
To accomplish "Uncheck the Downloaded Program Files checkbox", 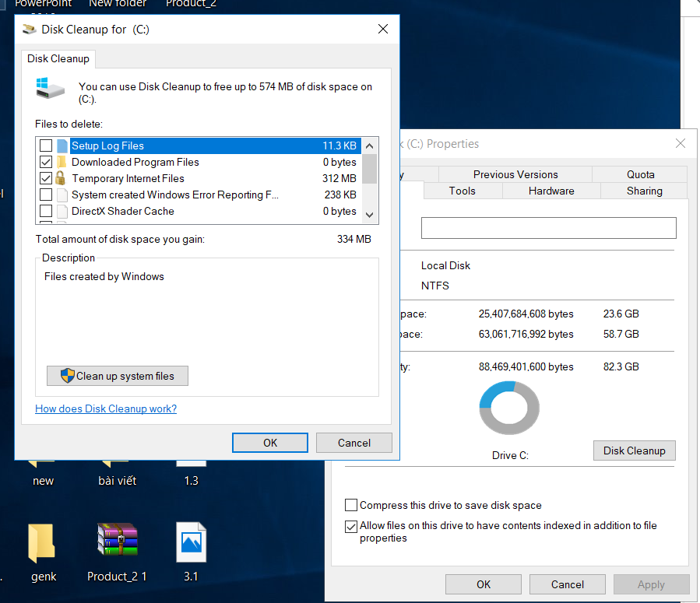I will click(x=46, y=162).
